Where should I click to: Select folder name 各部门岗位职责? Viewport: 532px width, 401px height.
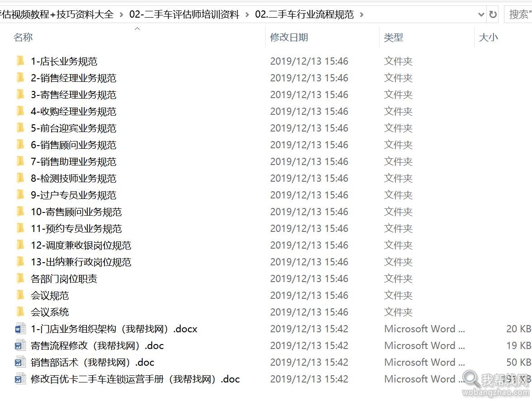[x=64, y=278]
